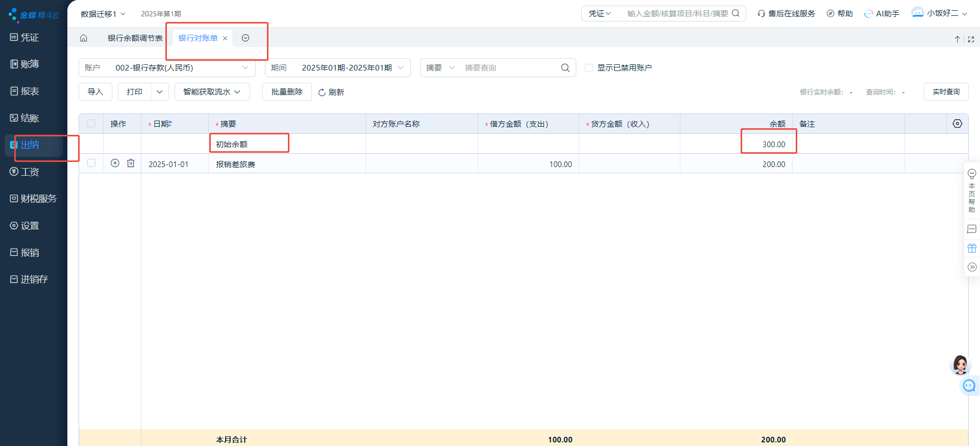Open the AI助手 assistant
The width and height of the screenshot is (980, 446).
pyautogui.click(x=881, y=14)
